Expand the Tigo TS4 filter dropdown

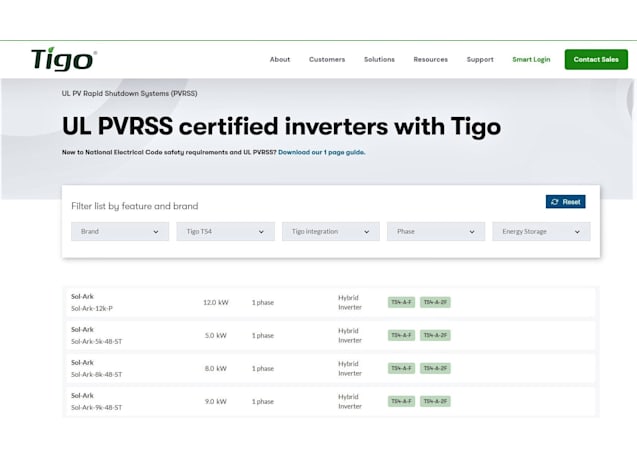click(x=225, y=232)
